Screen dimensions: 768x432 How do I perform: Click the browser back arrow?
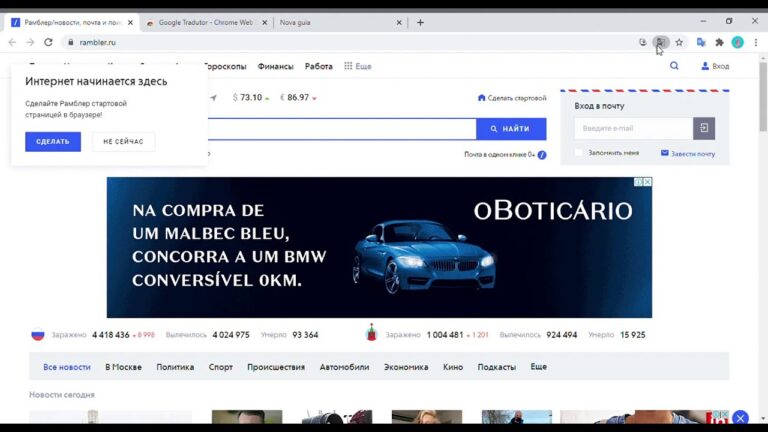12,43
